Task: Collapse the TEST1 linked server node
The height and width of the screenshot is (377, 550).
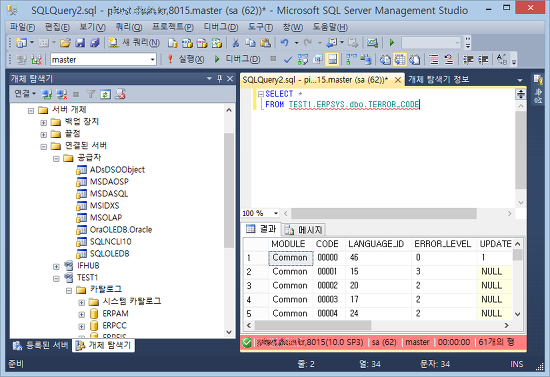Action: (56, 279)
